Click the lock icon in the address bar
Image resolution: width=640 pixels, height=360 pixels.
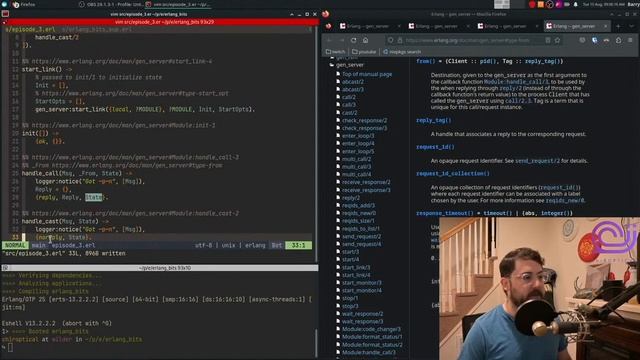tap(400, 40)
